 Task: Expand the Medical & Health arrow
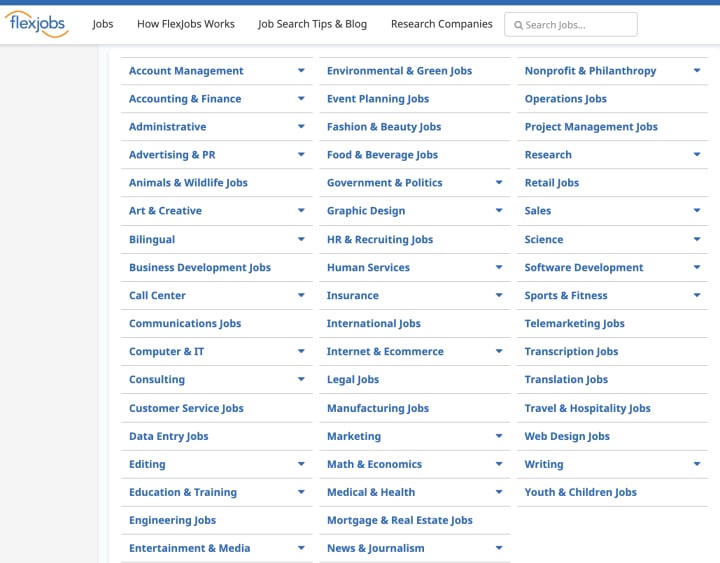[x=499, y=492]
